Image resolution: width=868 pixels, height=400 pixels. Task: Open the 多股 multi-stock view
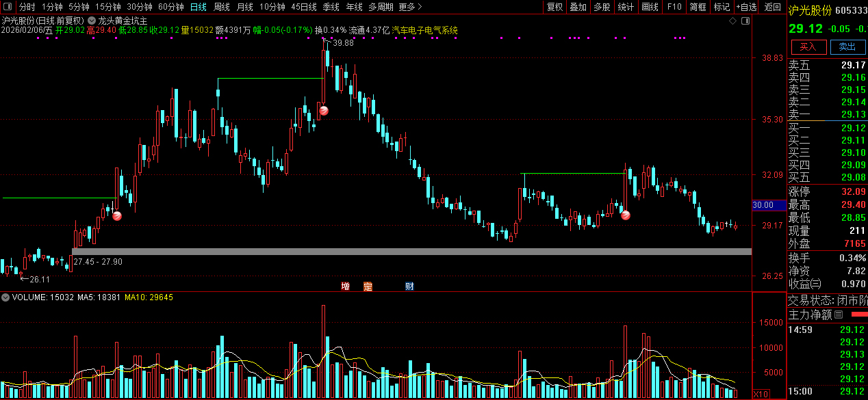[602, 7]
